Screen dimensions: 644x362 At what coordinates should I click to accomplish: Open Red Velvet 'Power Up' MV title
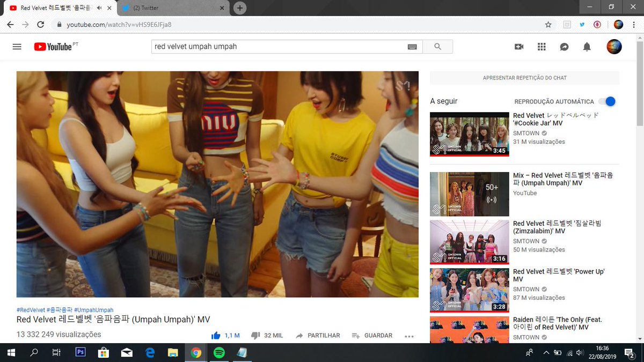(x=559, y=275)
